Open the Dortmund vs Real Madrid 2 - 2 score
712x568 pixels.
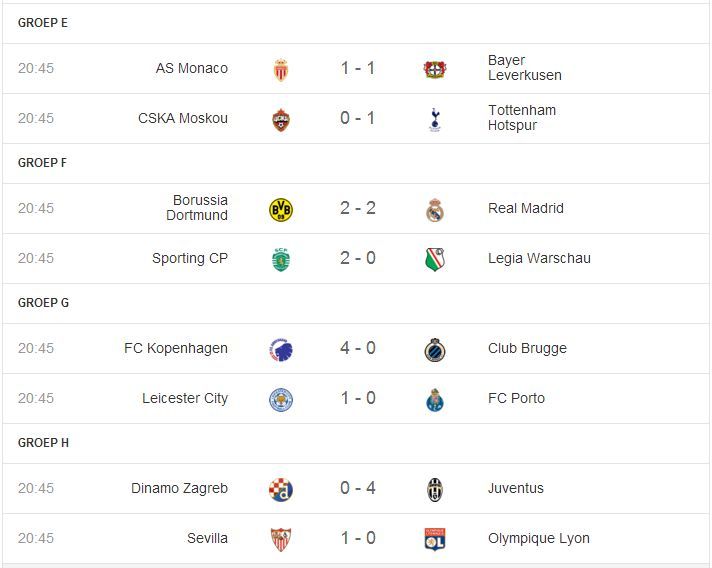point(358,208)
